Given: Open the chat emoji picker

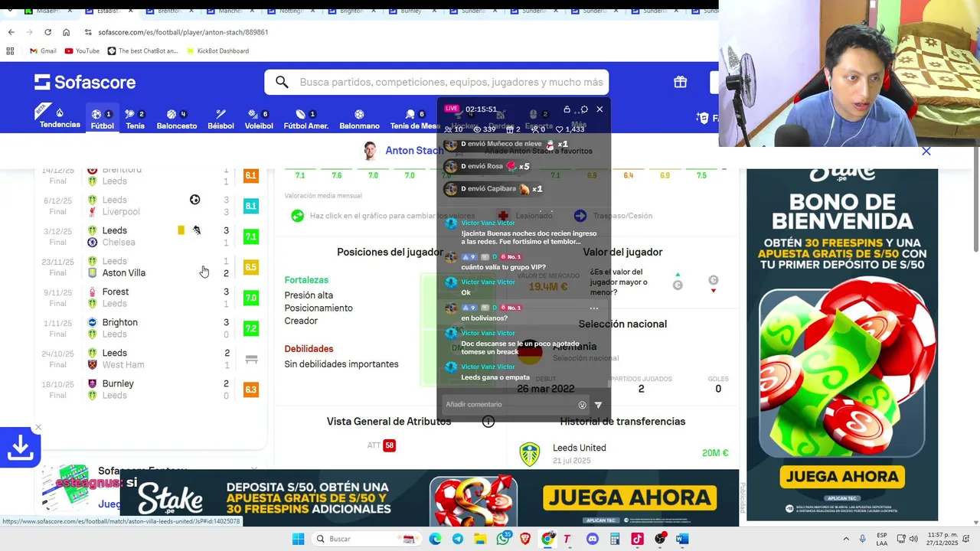Looking at the screenshot, I should [583, 405].
